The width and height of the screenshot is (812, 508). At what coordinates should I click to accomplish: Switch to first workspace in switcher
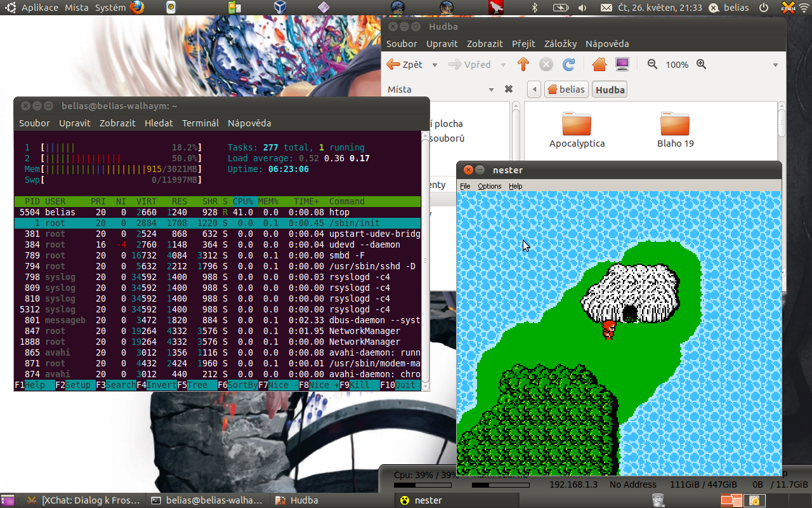click(x=730, y=500)
